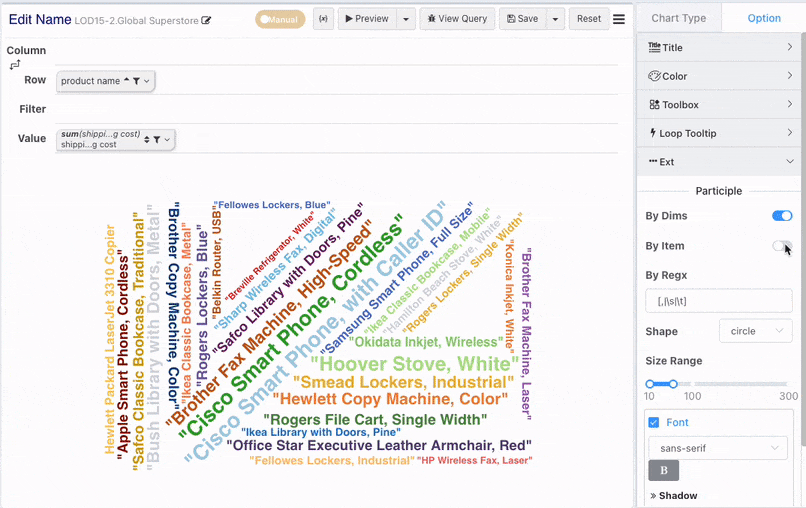
Task: Open the Preview dropdown arrow
Action: [406, 19]
